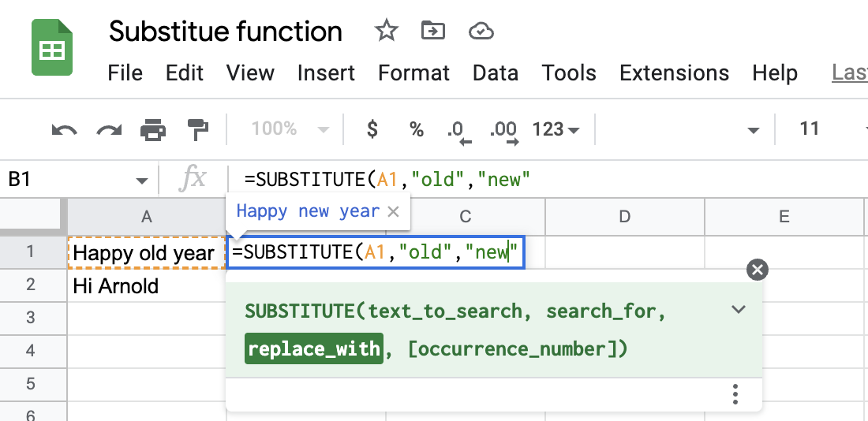868x421 pixels.
Task: Increase decimal places button
Action: coord(503,130)
